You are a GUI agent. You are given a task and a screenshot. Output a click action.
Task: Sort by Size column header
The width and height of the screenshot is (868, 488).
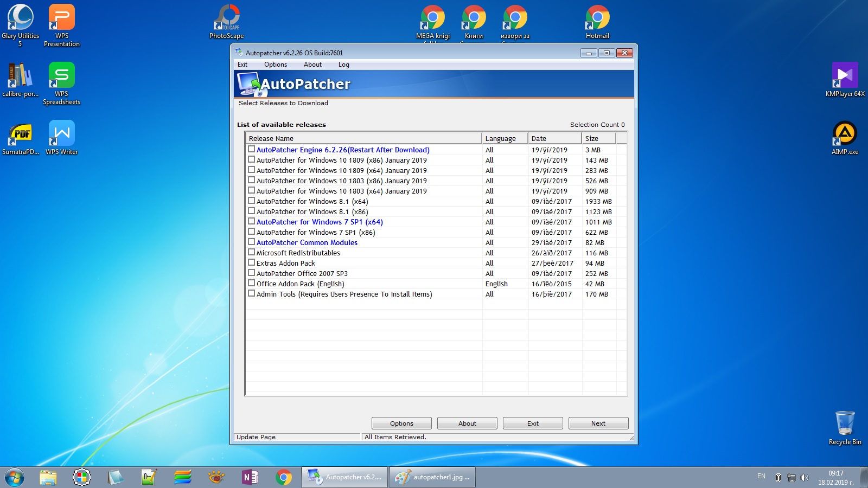click(x=599, y=138)
